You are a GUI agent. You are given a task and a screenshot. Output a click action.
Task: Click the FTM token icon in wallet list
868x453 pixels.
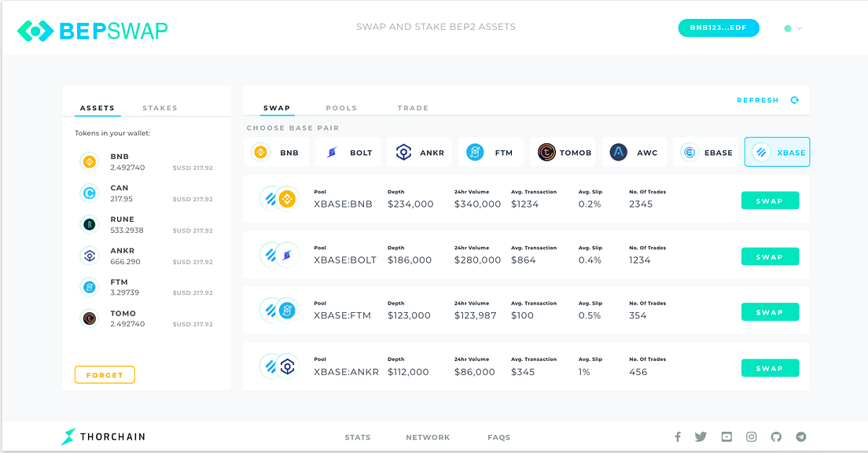(89, 287)
